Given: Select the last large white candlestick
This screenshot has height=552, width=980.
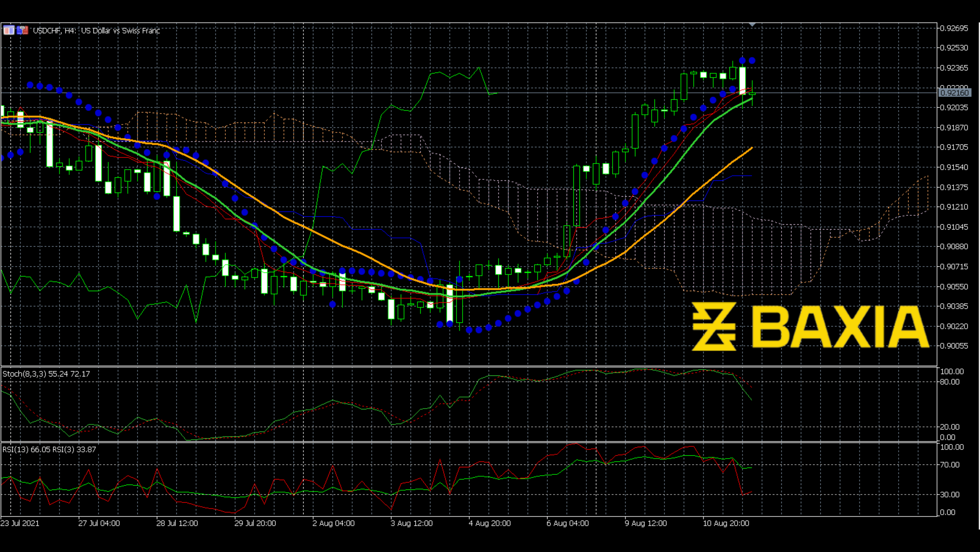Looking at the screenshot, I should 742,80.
